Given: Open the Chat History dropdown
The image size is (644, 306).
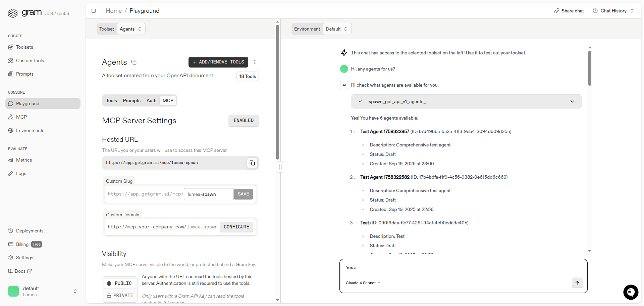Looking at the screenshot, I should [x=613, y=11].
